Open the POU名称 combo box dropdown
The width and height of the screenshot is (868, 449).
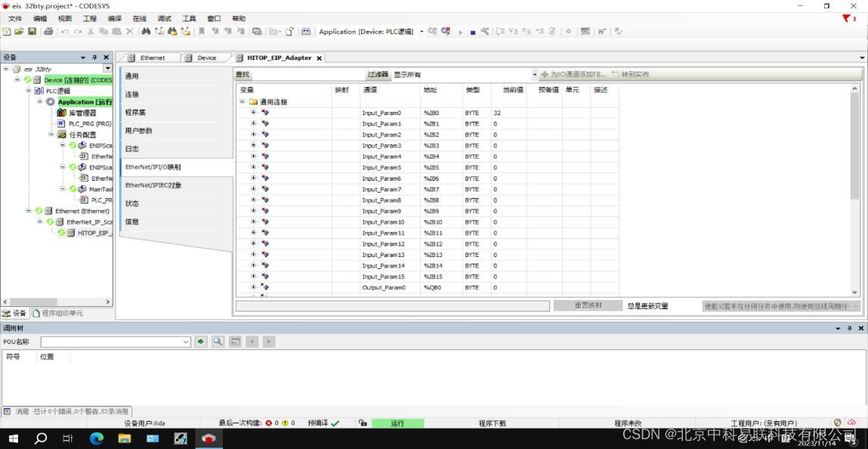pos(186,342)
